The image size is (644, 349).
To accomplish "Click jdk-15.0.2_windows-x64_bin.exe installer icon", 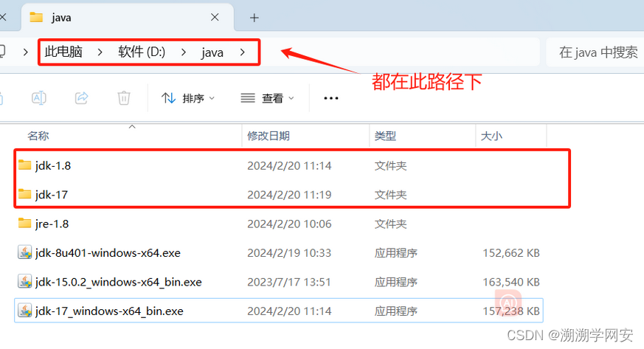I will [25, 282].
